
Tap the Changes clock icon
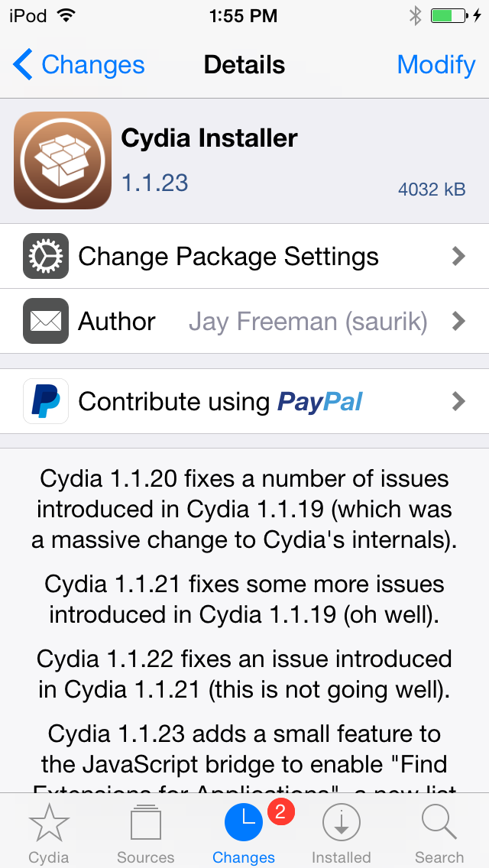click(244, 823)
